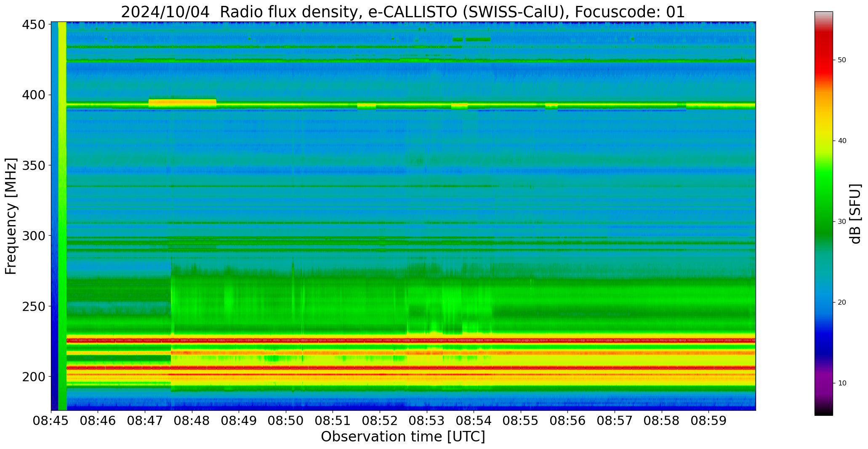Click the 08:59 time tick label

point(708,421)
